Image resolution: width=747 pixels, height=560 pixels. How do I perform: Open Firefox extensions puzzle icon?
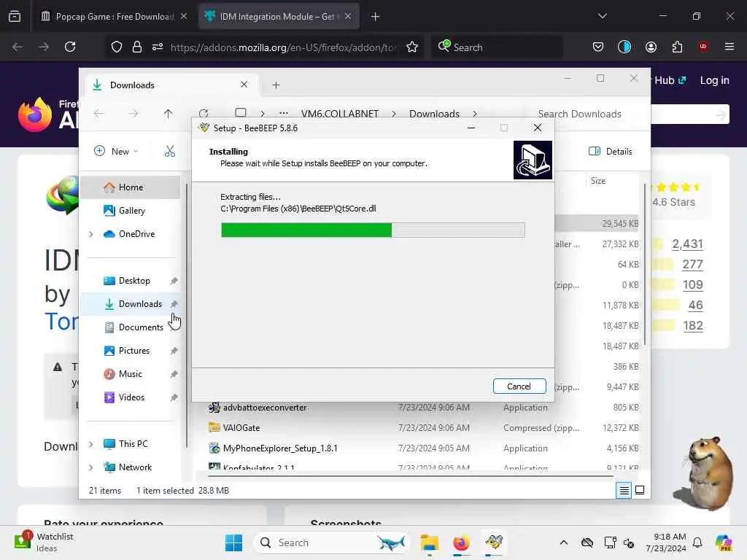[677, 47]
